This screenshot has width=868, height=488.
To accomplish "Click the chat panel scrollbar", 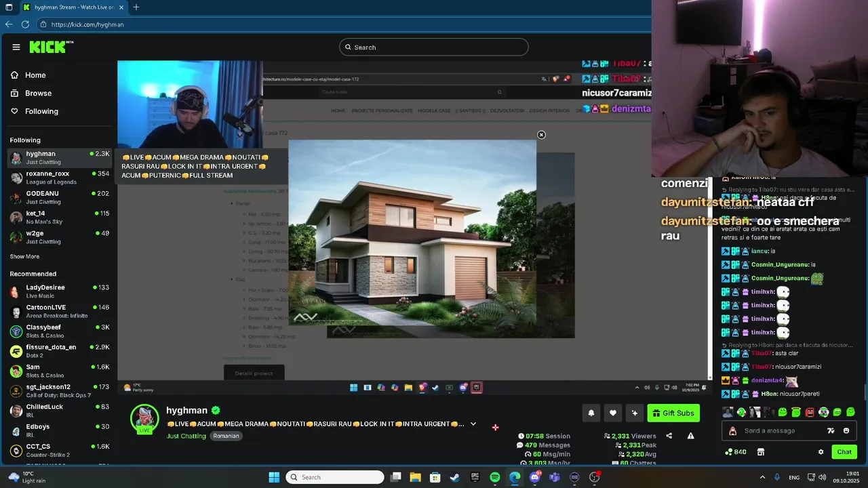I will (x=865, y=392).
